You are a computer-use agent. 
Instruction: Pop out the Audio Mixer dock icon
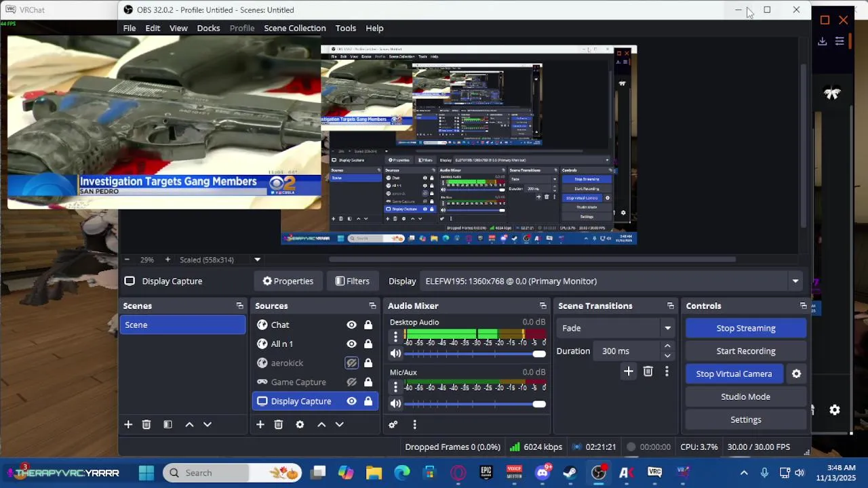click(542, 306)
